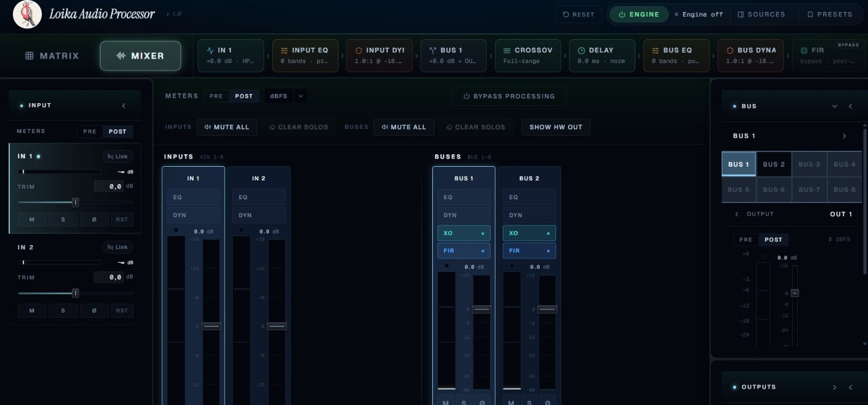Click the IN 2 trim value field
Image resolution: width=868 pixels, height=405 pixels.
109,277
